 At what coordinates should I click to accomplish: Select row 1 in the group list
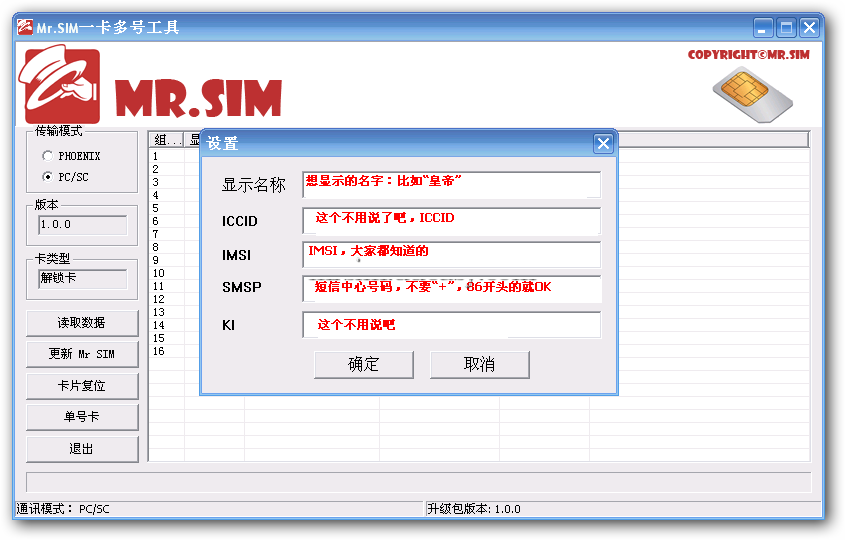[155, 156]
